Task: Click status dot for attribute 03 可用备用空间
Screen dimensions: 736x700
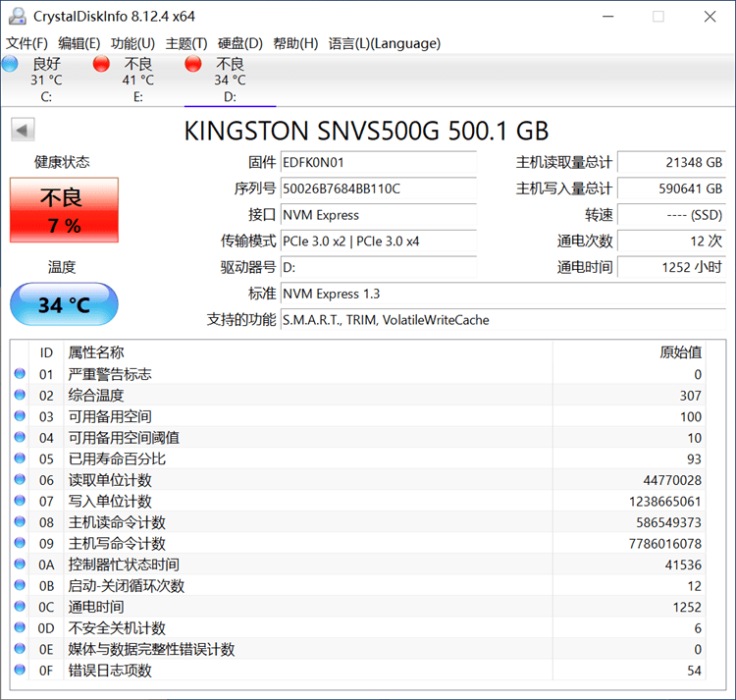Action: [20, 416]
